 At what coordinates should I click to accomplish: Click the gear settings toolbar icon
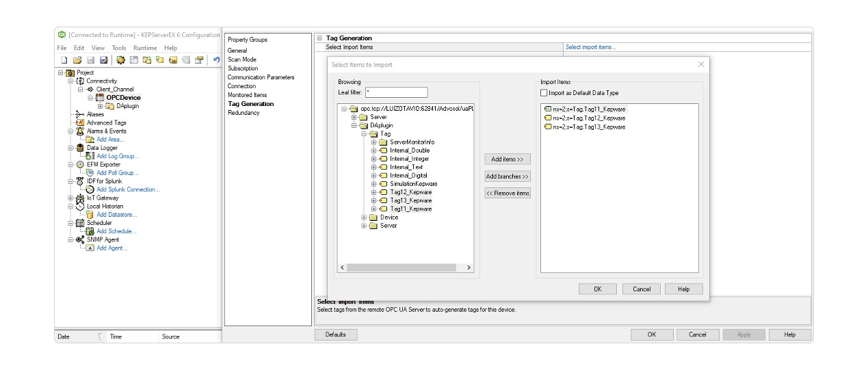click(x=121, y=60)
